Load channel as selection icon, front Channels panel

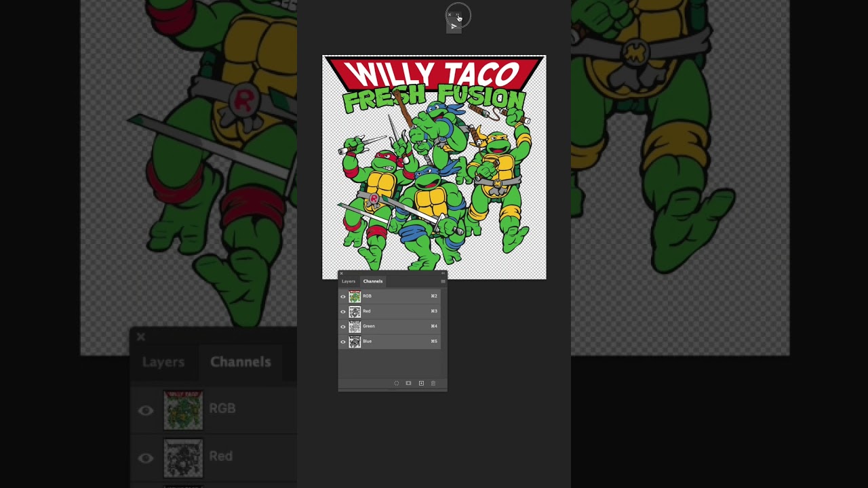397,384
